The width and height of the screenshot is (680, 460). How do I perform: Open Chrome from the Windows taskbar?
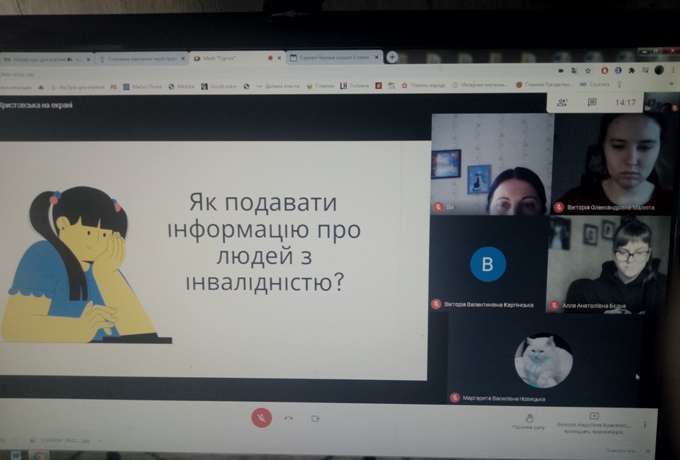pos(39,455)
